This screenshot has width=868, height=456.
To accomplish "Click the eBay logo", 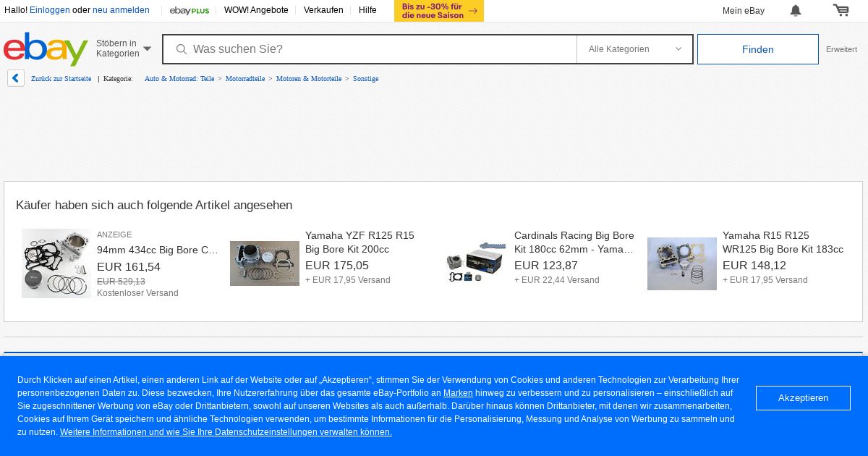I will 46,48.
